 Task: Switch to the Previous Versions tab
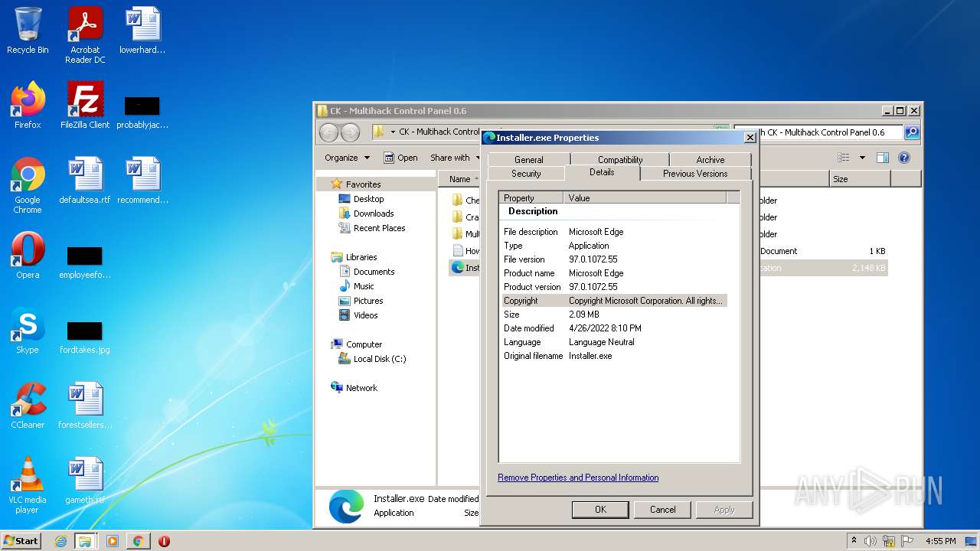695,174
